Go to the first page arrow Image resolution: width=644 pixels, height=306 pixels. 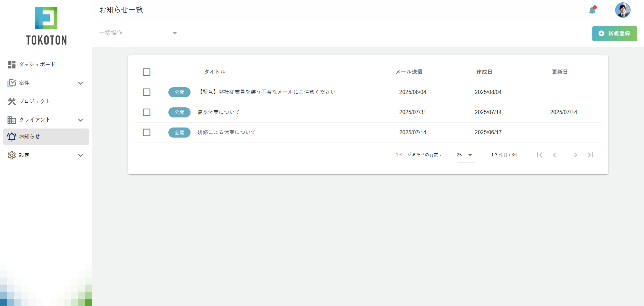539,155
